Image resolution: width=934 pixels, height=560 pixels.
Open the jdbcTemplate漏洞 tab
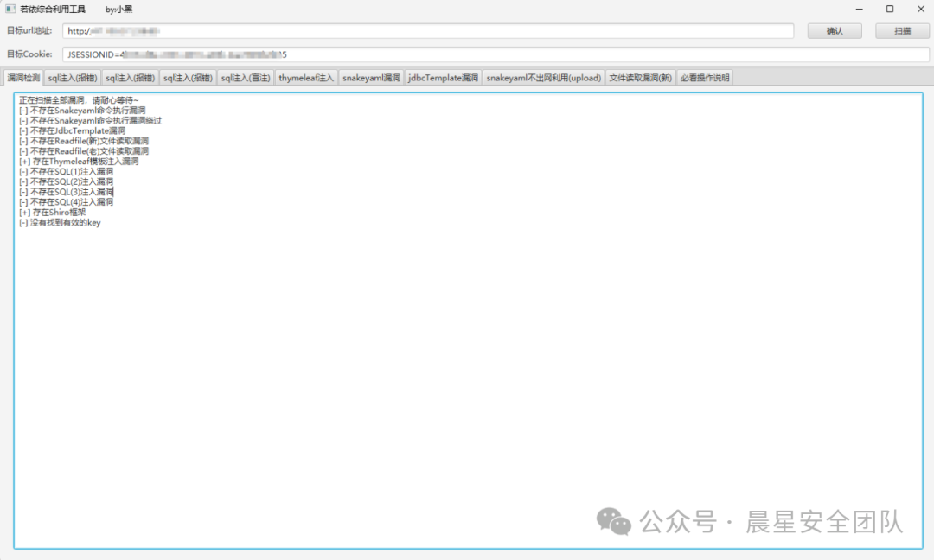click(x=443, y=78)
